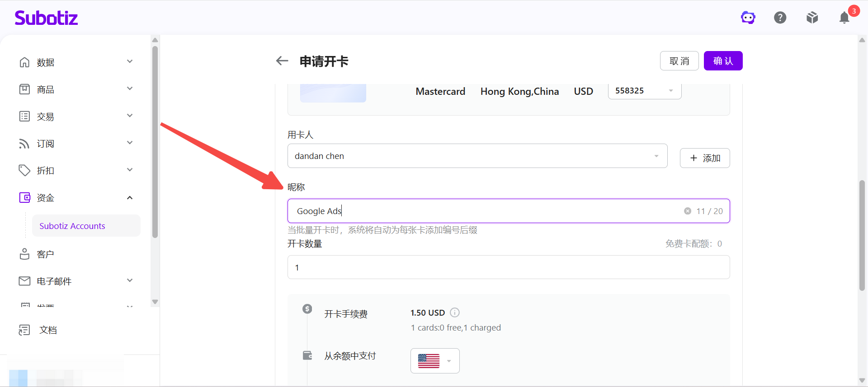Click the sidebar scroll up arrow
The width and height of the screenshot is (868, 387).
(155, 40)
